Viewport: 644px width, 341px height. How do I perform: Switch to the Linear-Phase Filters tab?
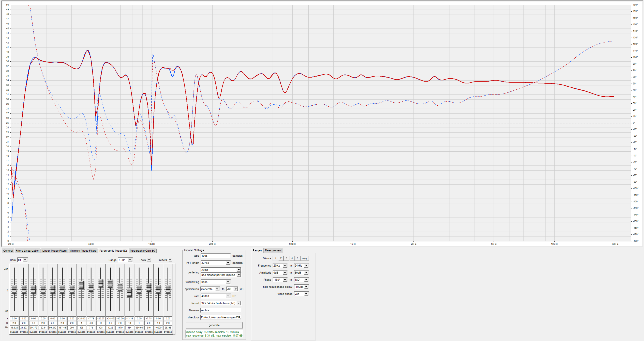pos(54,251)
